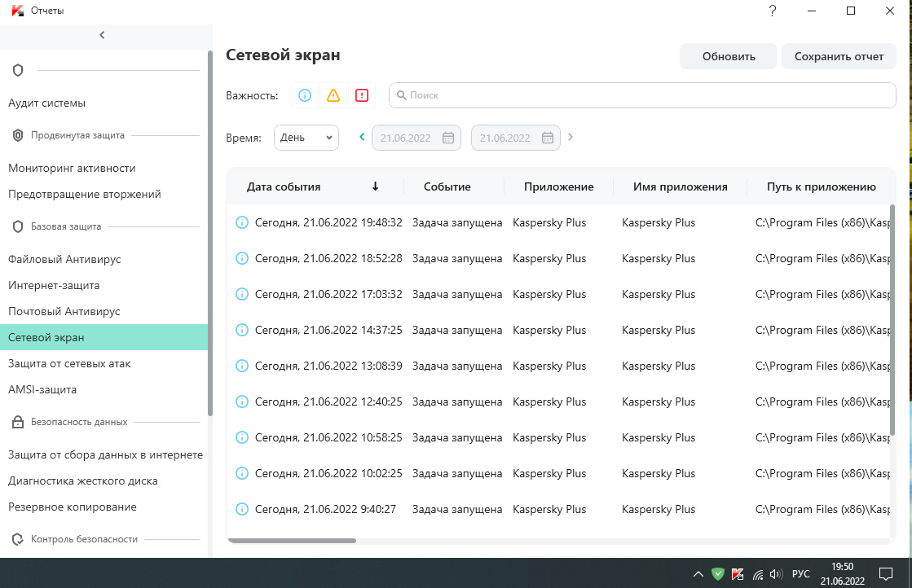Select Задача запущена in the 14:37:25 row

[457, 330]
